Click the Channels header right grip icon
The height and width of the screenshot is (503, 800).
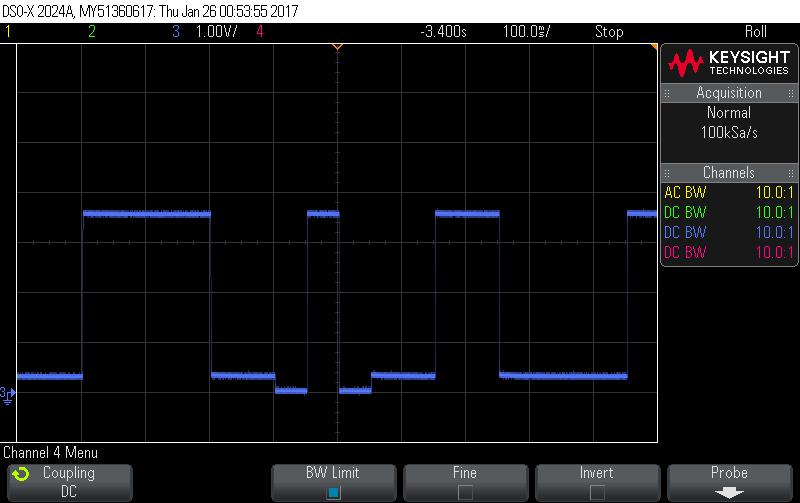click(x=791, y=173)
